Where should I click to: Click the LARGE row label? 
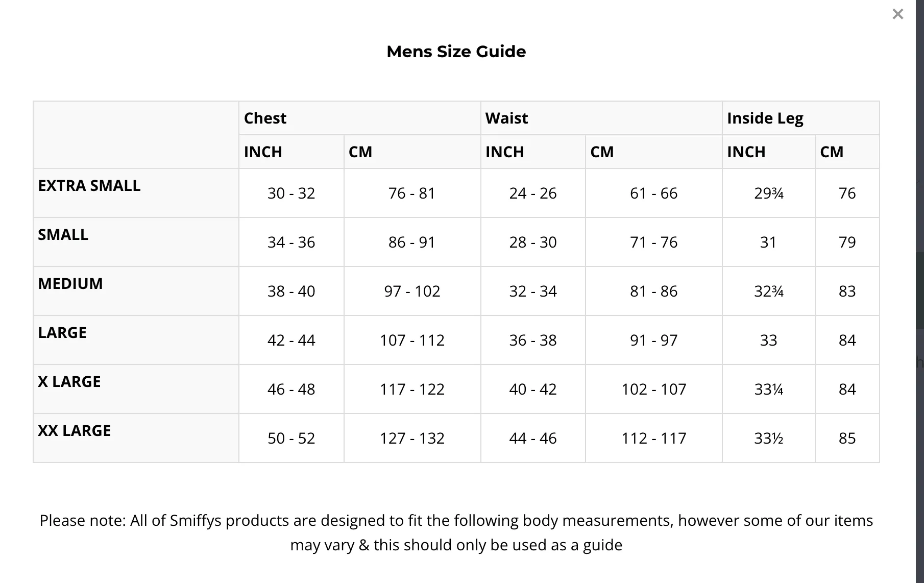coord(62,332)
